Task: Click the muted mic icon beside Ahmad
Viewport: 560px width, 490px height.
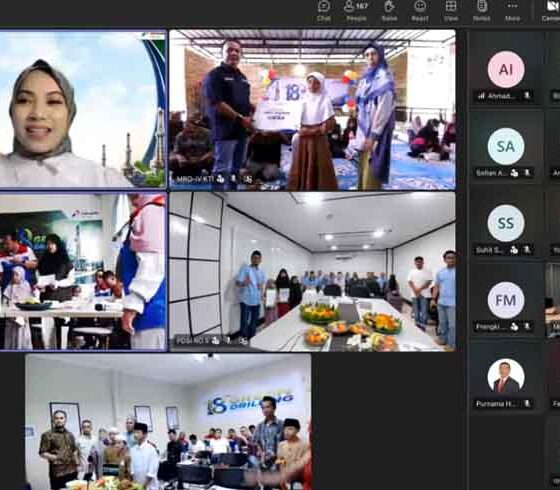Action: 526,96
